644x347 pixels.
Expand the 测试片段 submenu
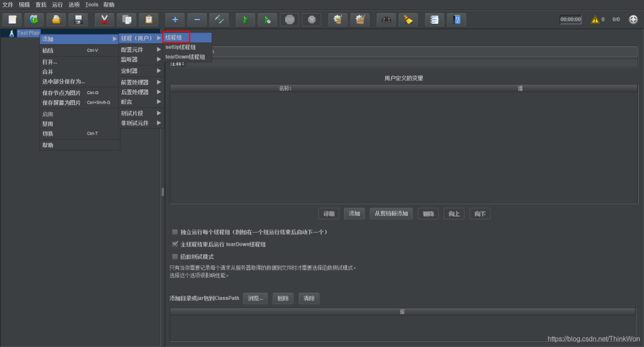(141, 113)
